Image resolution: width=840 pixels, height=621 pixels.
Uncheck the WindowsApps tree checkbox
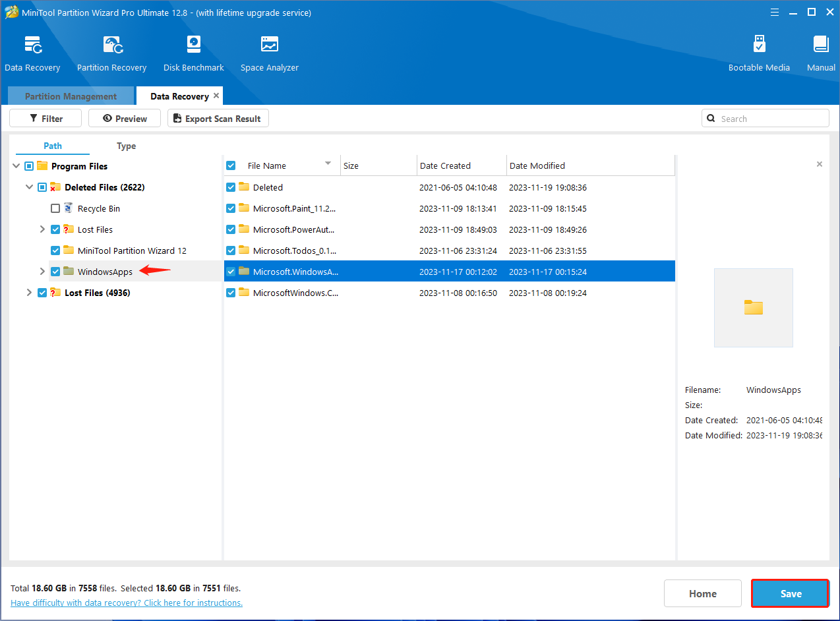tap(55, 272)
